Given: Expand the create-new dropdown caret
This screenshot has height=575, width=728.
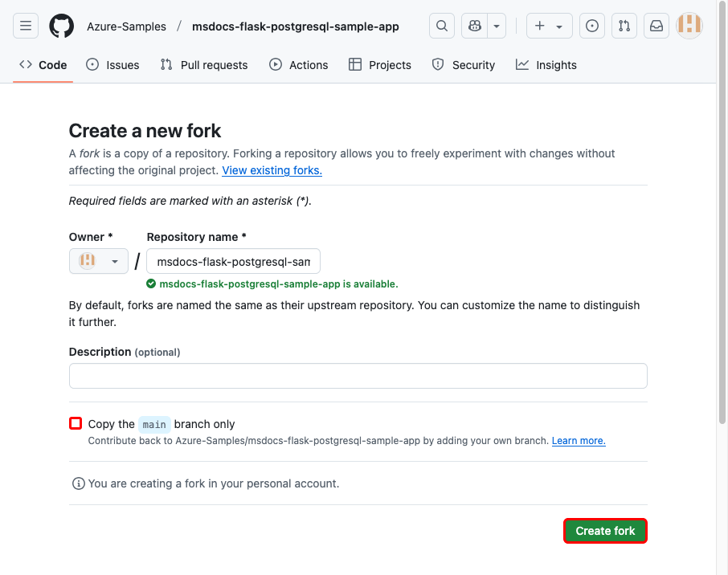Looking at the screenshot, I should (558, 25).
